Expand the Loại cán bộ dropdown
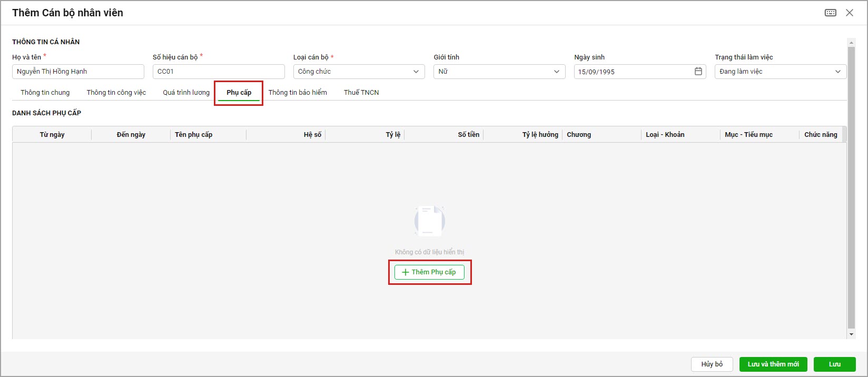This screenshot has height=377, width=868. [416, 72]
